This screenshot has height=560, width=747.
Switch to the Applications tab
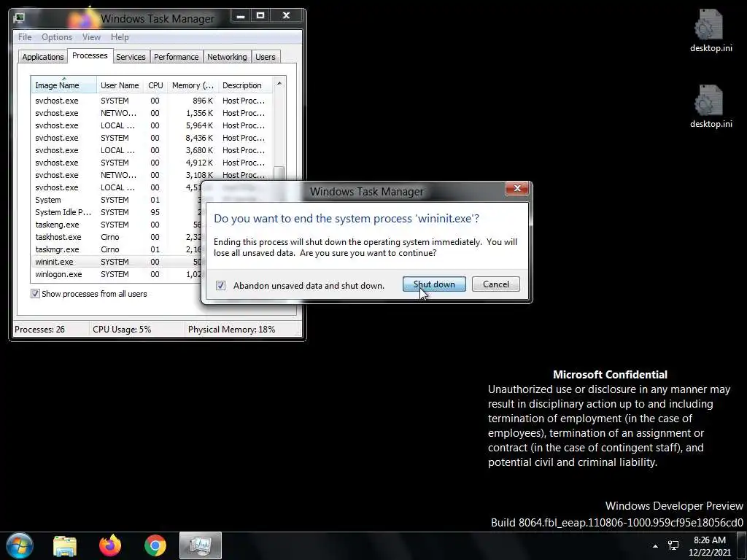(x=43, y=57)
